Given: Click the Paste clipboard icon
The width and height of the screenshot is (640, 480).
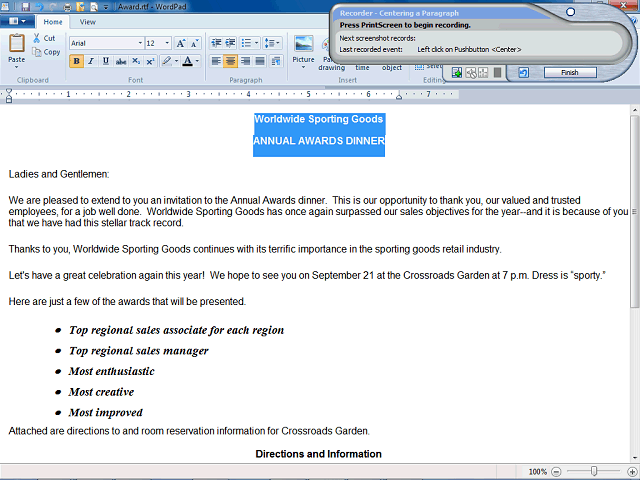Looking at the screenshot, I should tap(16, 43).
